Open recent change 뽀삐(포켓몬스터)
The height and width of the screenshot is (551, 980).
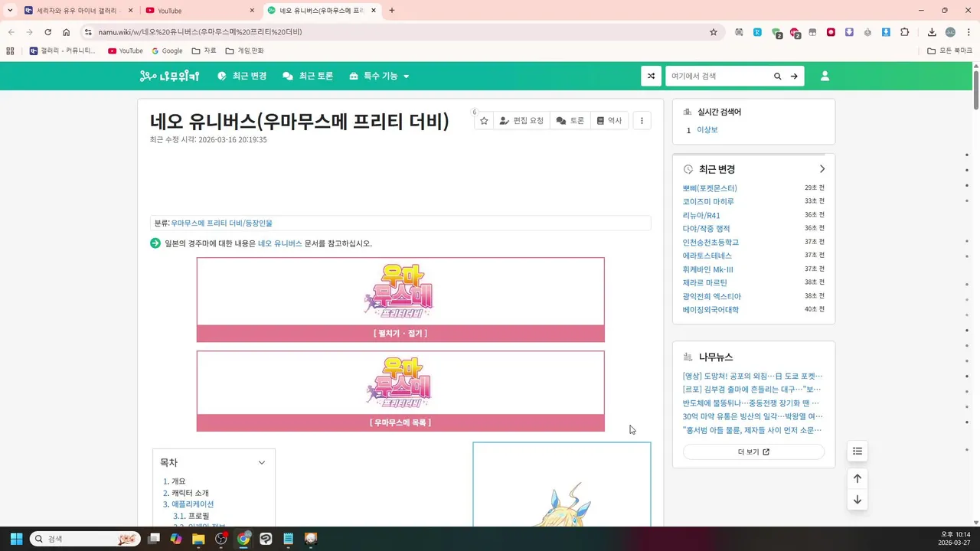pos(710,188)
